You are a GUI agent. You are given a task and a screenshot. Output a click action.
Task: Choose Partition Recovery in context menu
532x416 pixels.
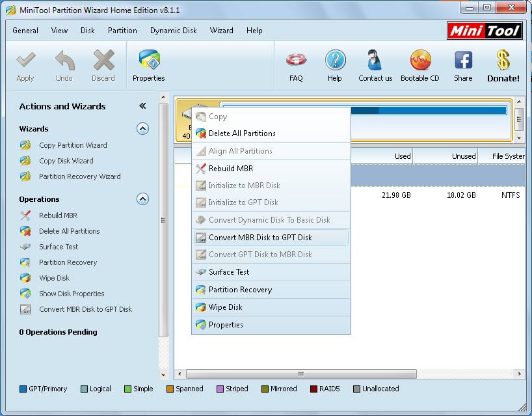tap(271, 290)
